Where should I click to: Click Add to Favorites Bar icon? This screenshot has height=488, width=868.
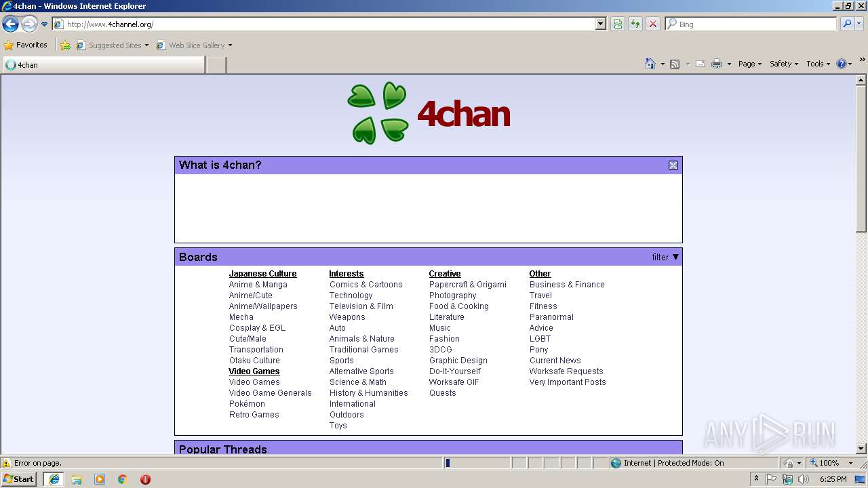coord(65,45)
